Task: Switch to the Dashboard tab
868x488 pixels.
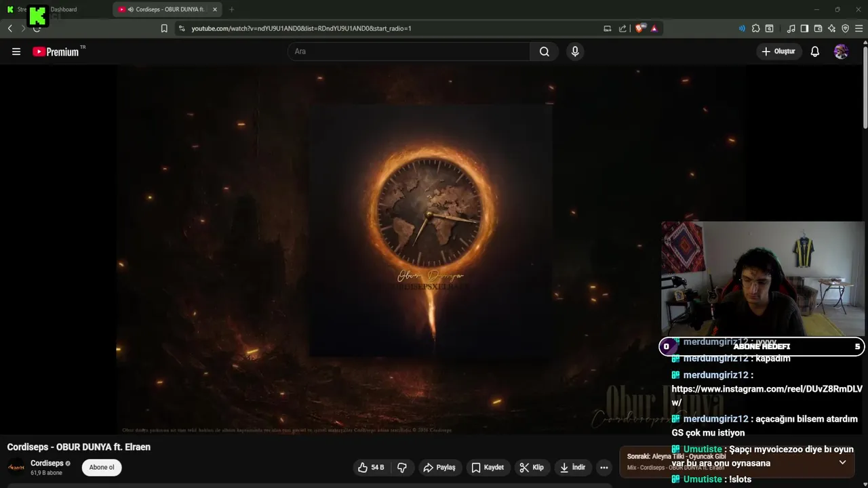Action: click(56, 9)
